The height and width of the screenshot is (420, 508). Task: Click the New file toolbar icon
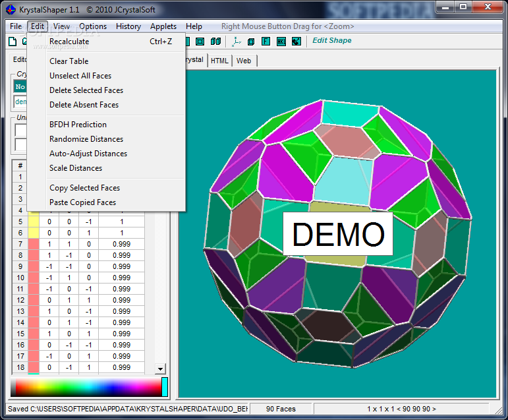[x=13, y=42]
